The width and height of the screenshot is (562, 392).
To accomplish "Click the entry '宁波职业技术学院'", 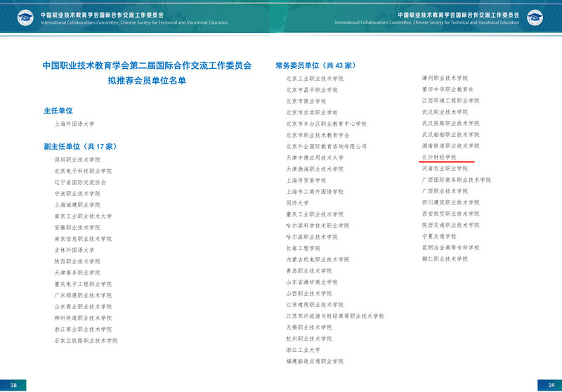I will [x=77, y=193].
